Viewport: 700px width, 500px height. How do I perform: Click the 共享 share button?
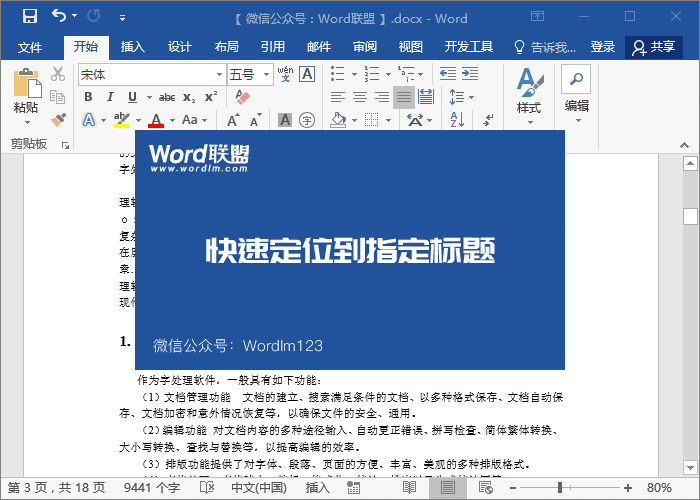[x=654, y=47]
